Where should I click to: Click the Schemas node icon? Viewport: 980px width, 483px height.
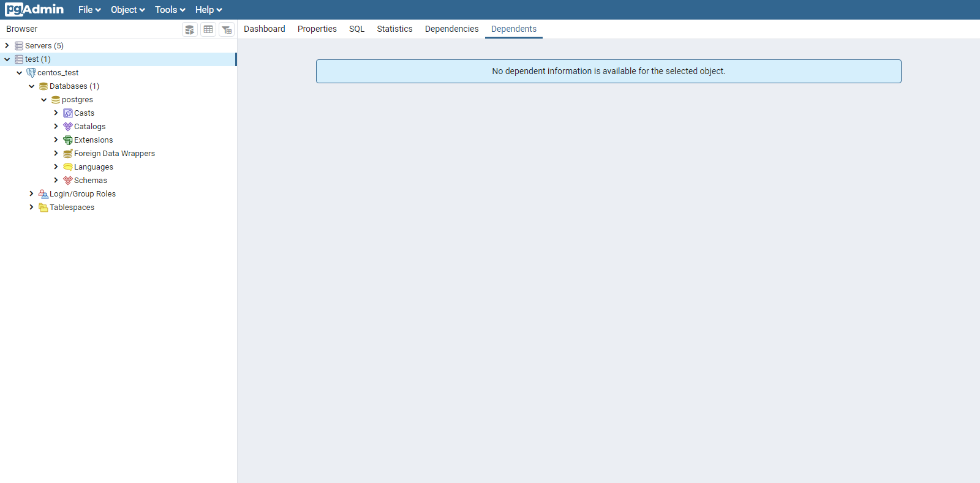tap(68, 181)
